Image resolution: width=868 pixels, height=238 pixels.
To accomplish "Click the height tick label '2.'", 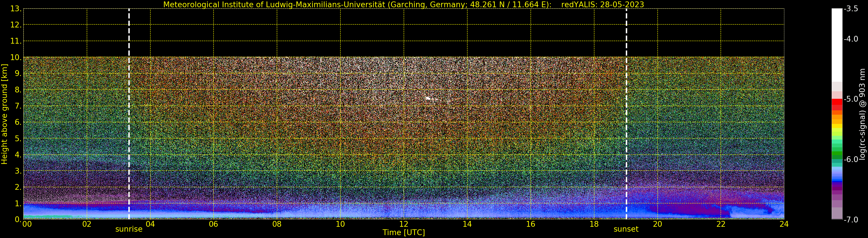I will tap(18, 187).
